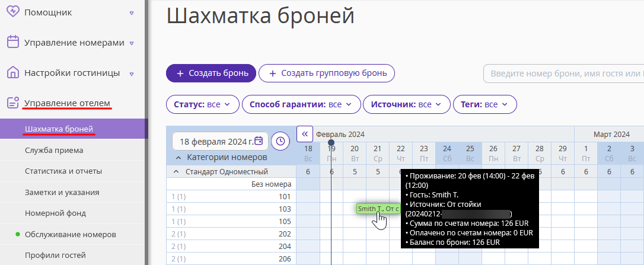The image size is (644, 265).
Task: Collapse the Стандарт Одноместный category
Action: [176, 172]
